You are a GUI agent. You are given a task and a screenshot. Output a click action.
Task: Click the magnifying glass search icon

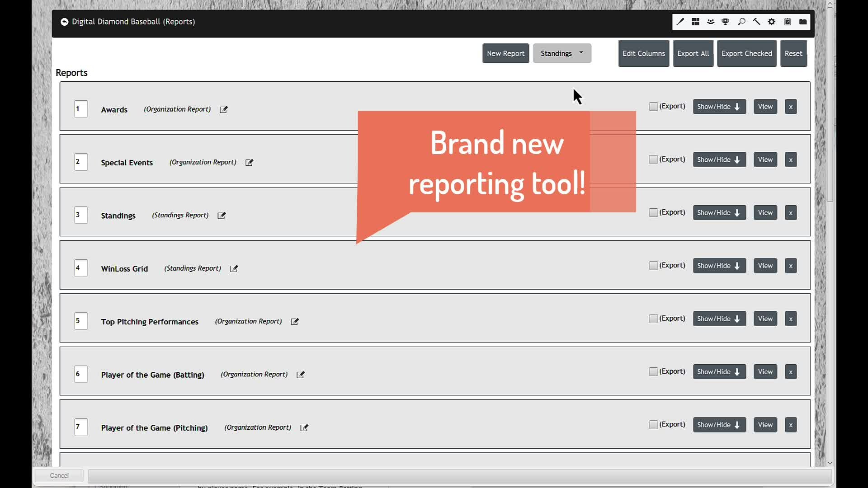741,22
